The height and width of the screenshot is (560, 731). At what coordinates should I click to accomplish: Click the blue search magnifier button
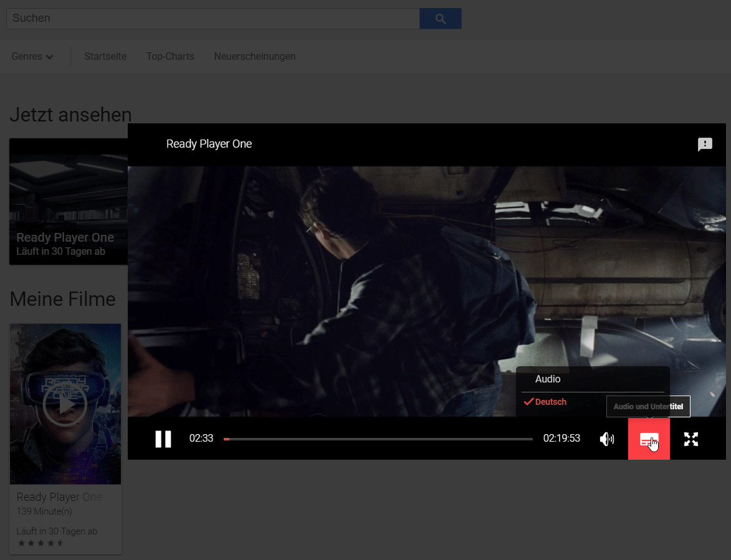point(440,19)
